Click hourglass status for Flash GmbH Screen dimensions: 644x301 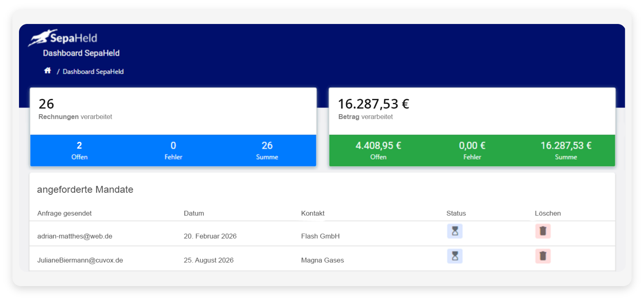pyautogui.click(x=455, y=231)
